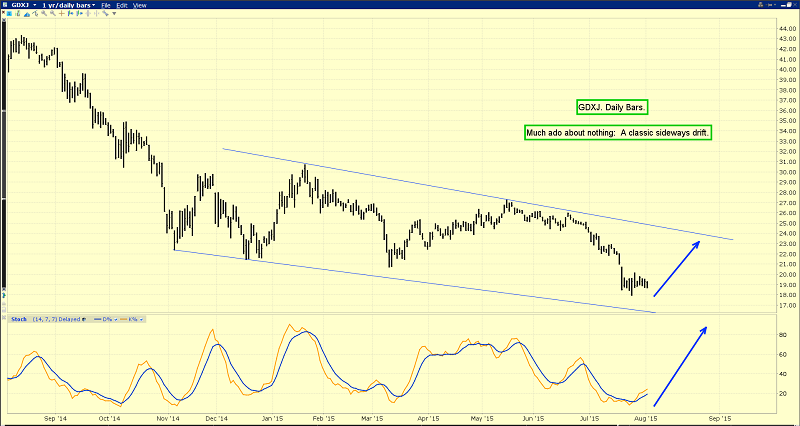Open the View menu
Viewport: 800px width, 426px height.
click(141, 5)
